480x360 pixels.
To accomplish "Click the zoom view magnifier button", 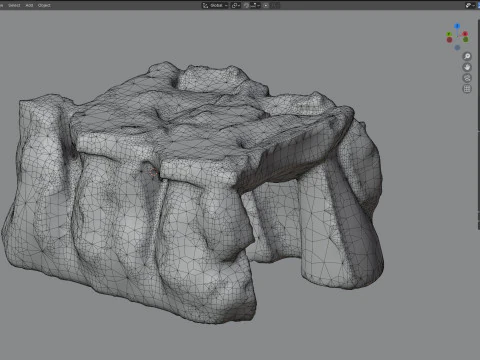I will tap(467, 56).
